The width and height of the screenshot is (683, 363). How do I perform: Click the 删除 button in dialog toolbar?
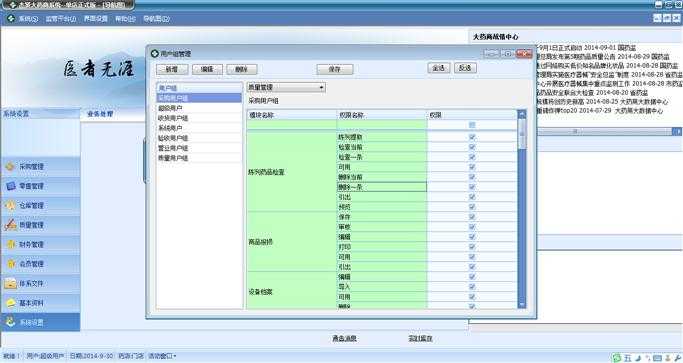click(x=242, y=69)
